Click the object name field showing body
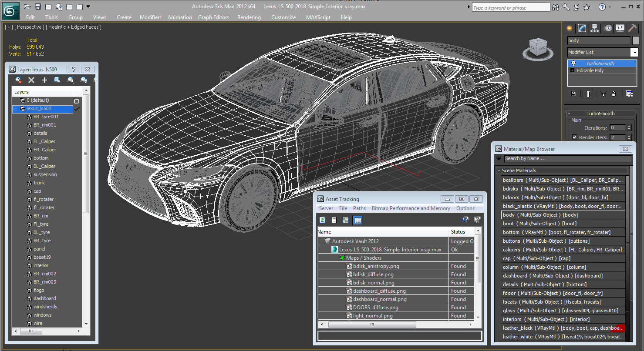This screenshot has height=351, width=644. (x=599, y=40)
